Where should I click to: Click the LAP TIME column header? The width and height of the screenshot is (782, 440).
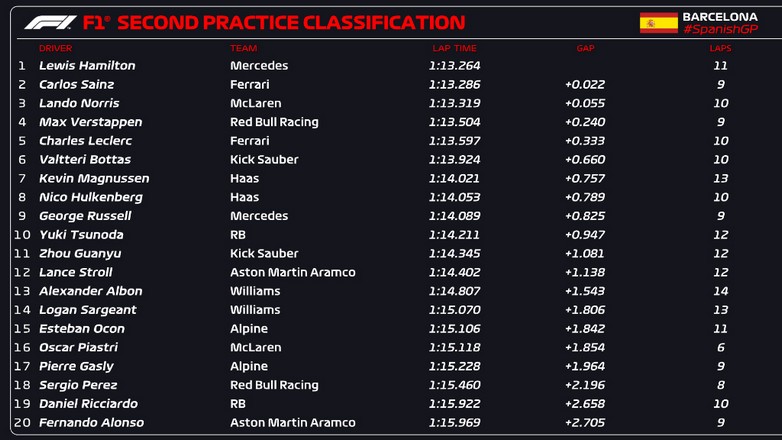click(452, 48)
